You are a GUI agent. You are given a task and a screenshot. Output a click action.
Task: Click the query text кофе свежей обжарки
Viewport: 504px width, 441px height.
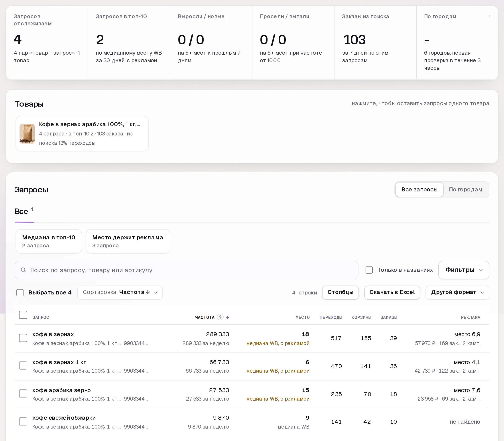click(64, 418)
